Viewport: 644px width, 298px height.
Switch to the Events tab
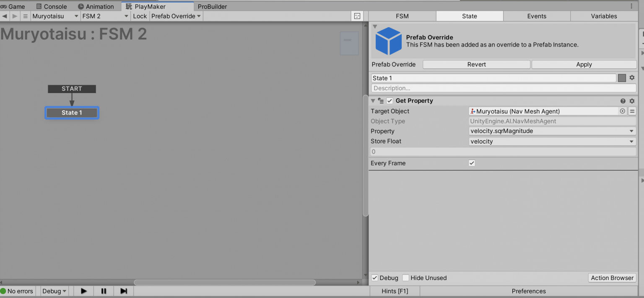point(537,16)
